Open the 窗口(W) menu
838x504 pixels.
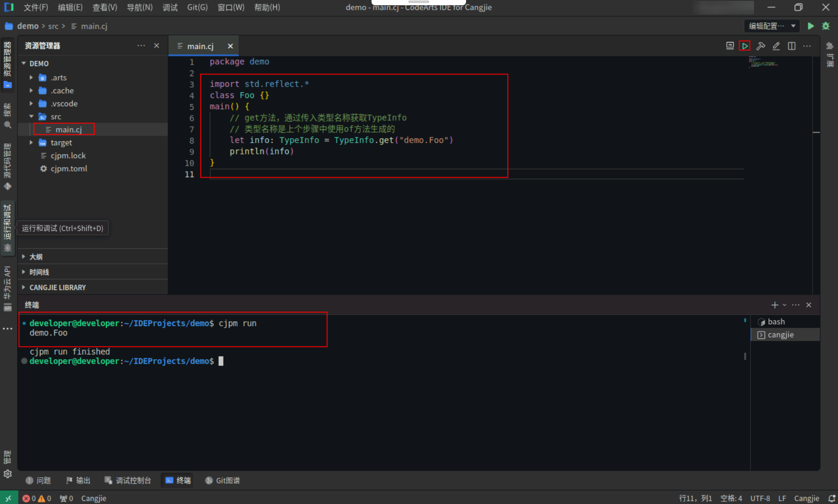[x=231, y=7]
